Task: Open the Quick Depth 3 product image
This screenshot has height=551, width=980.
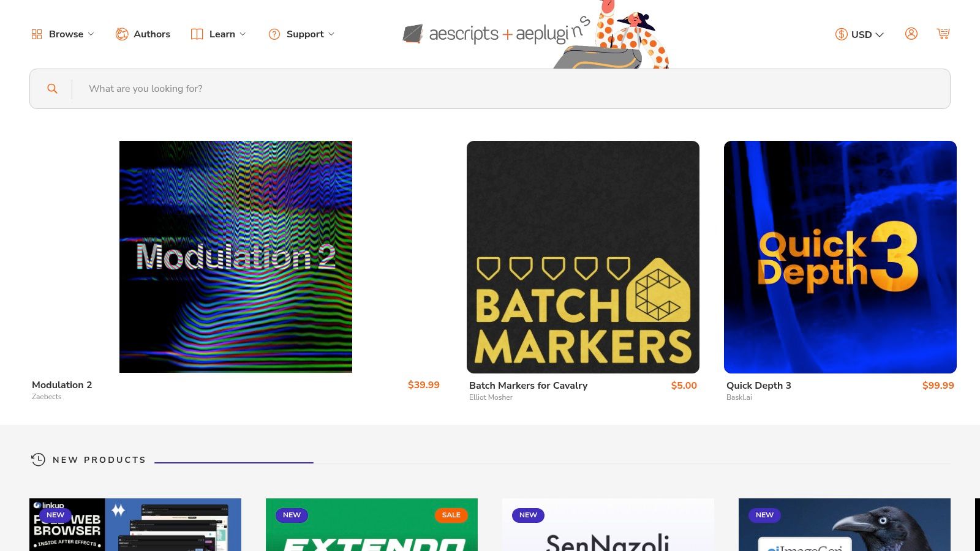Action: pos(840,257)
